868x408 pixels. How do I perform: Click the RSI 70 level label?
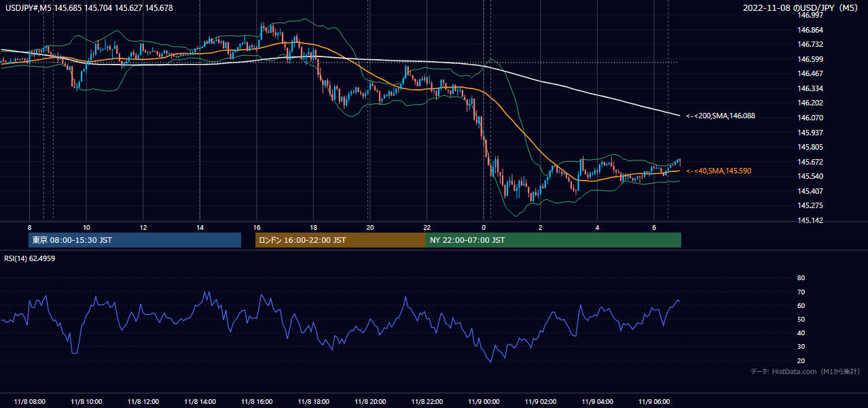pyautogui.click(x=801, y=292)
